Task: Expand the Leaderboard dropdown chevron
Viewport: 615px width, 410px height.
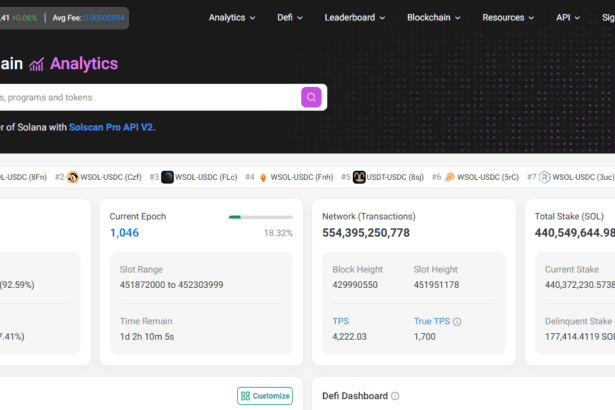Action: 382,18
